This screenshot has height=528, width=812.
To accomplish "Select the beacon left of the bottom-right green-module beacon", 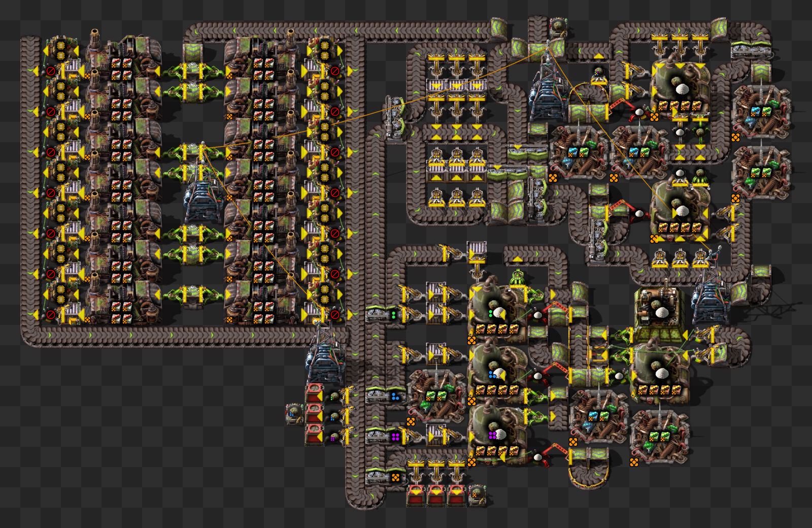I will pyautogui.click(x=599, y=416).
